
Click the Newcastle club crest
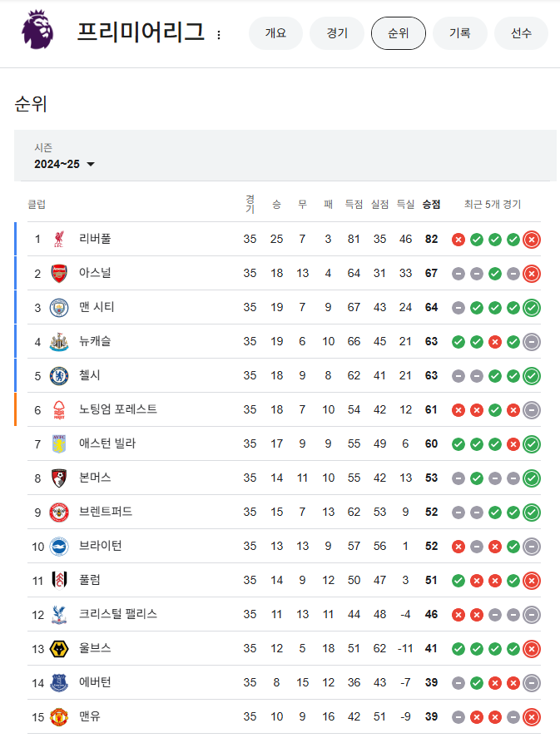(x=59, y=342)
